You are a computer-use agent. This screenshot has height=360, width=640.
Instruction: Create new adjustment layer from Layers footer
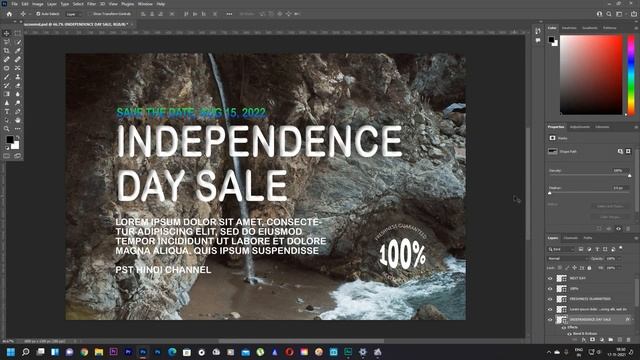pyautogui.click(x=601, y=340)
